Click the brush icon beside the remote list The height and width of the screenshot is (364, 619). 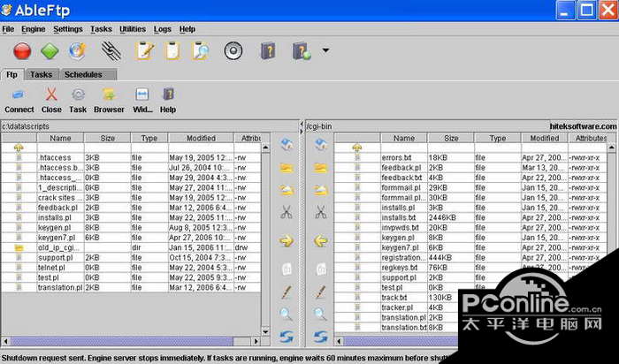pyautogui.click(x=321, y=292)
